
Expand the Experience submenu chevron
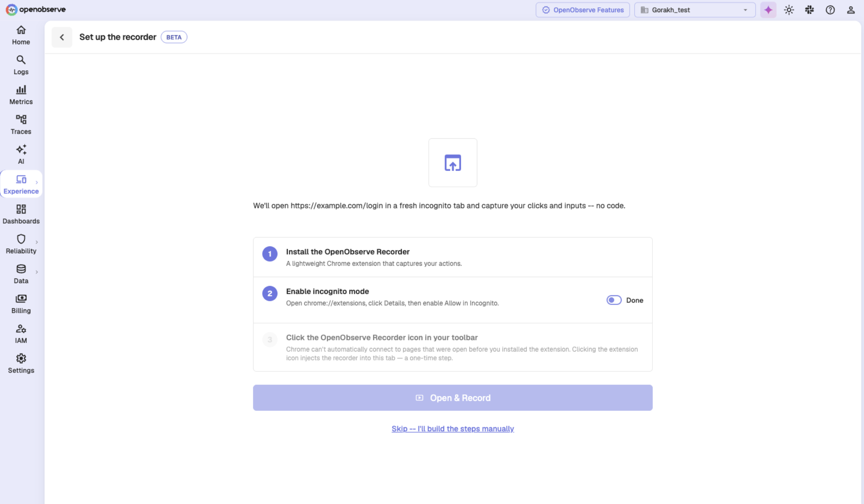(36, 182)
